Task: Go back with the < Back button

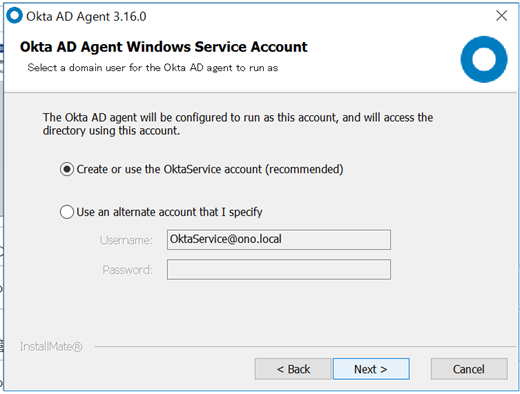Action: coord(293,369)
